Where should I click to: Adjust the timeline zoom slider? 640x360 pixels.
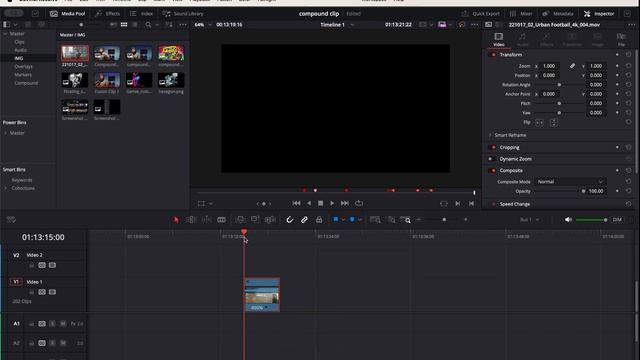click(444, 220)
